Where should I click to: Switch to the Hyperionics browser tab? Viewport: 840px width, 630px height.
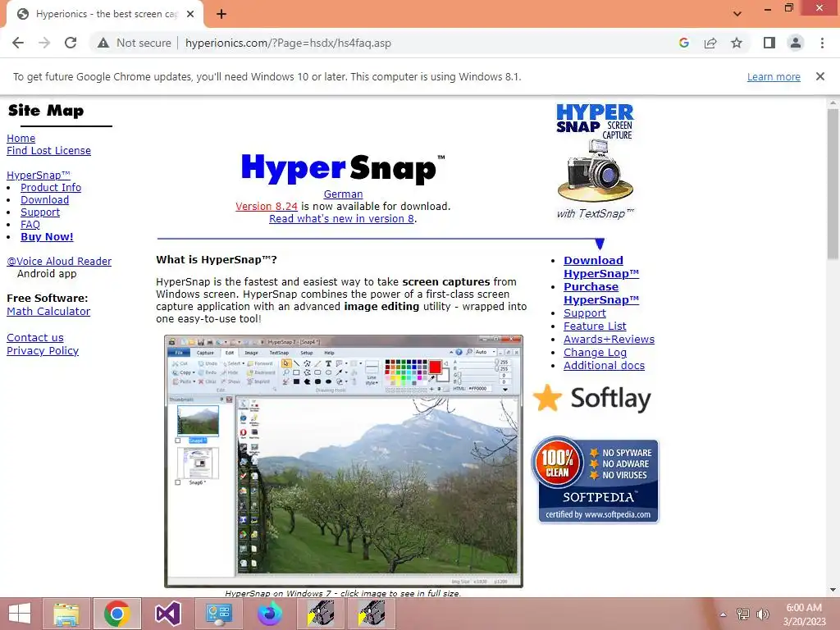[x=105, y=14]
